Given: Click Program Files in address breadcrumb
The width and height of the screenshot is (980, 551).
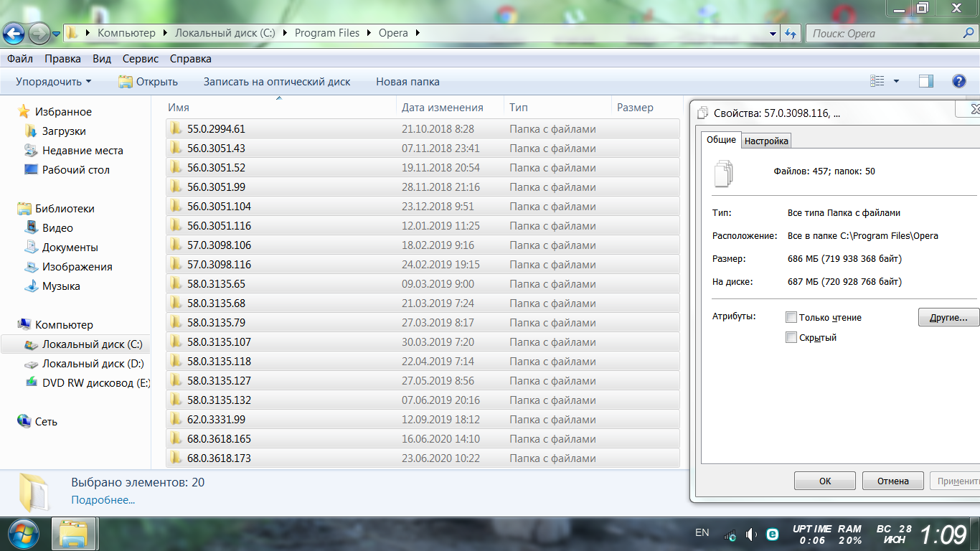Looking at the screenshot, I should click(x=327, y=33).
